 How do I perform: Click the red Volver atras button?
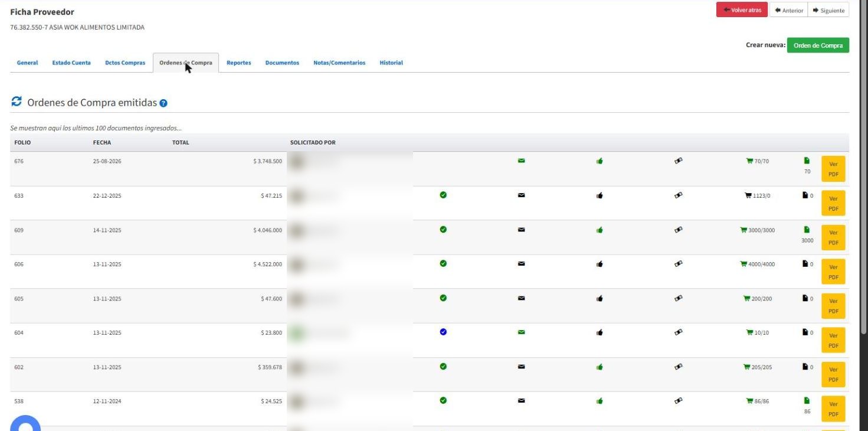742,10
